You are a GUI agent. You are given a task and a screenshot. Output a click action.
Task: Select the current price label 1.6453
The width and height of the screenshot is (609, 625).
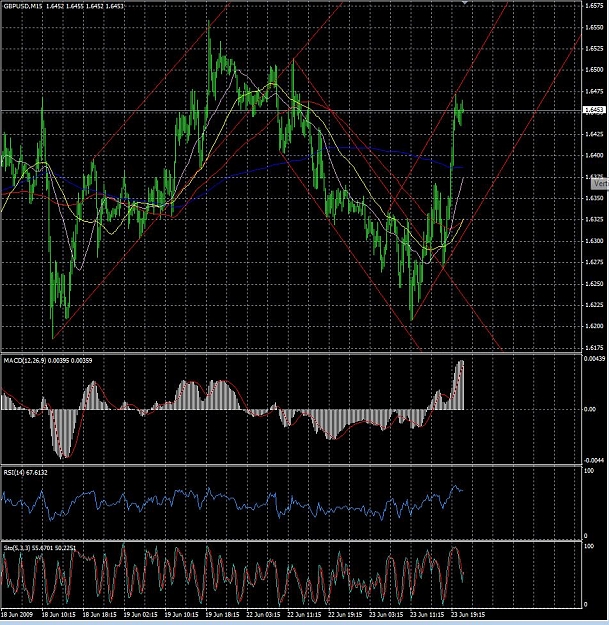[594, 110]
